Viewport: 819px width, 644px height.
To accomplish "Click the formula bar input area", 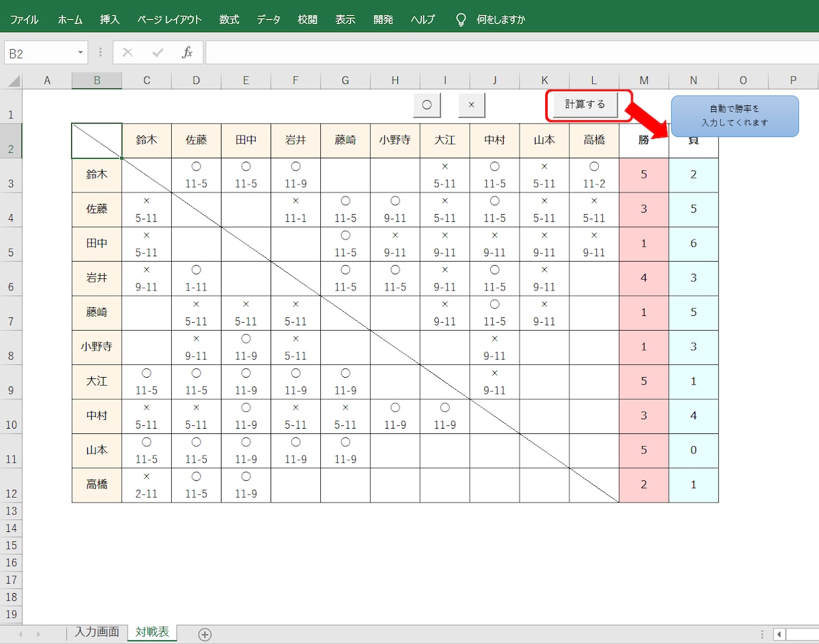I will click(x=512, y=52).
